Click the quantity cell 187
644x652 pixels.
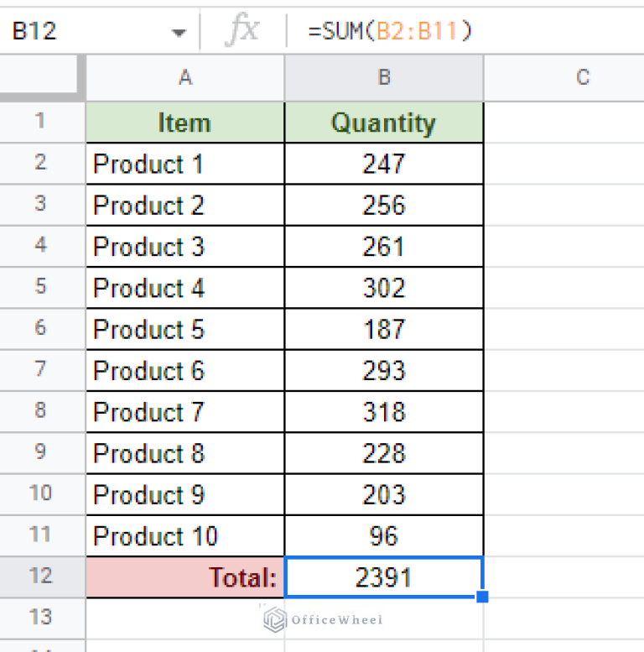point(384,329)
